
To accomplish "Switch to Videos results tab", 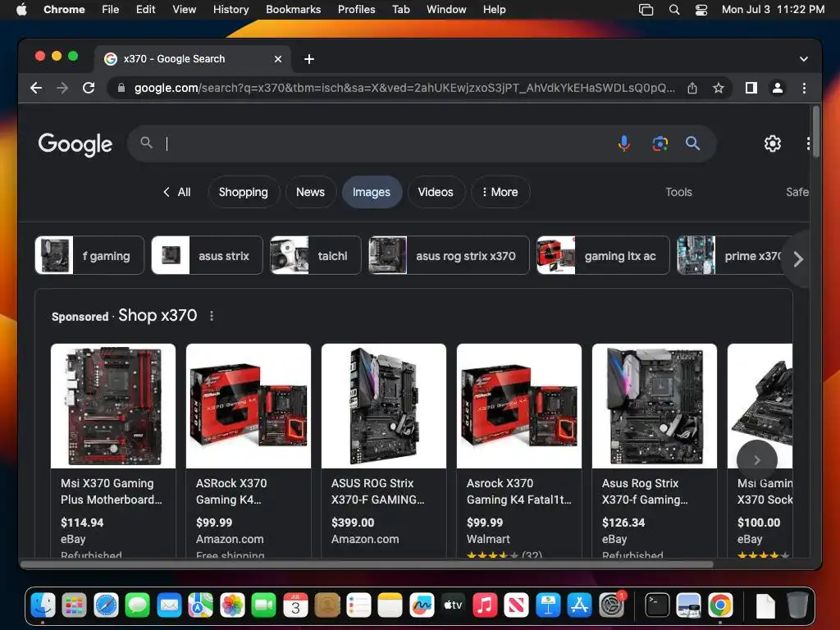I will [x=436, y=192].
